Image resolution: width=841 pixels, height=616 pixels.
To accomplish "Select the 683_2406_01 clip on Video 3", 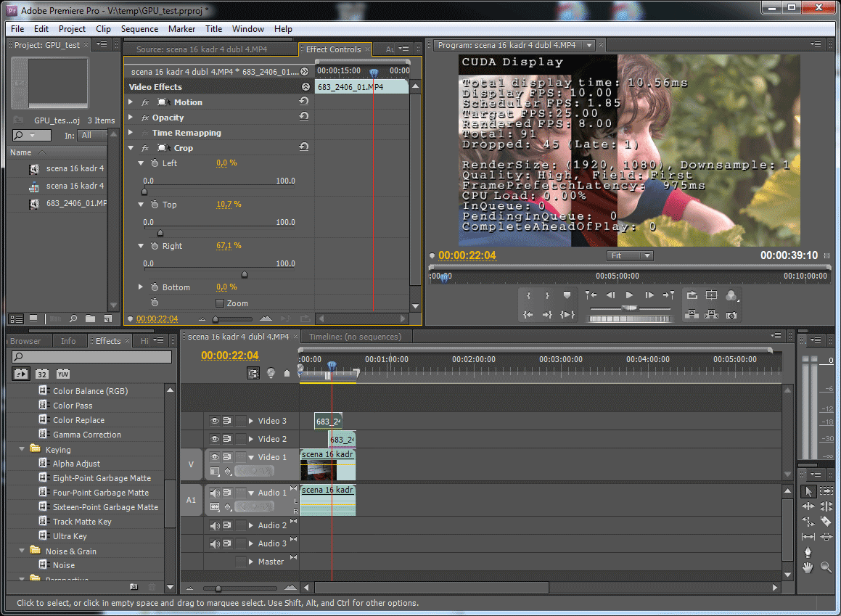I will (328, 421).
